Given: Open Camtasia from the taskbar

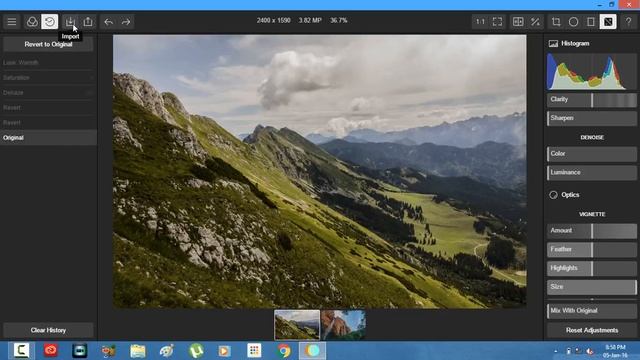Looking at the screenshot, I should [21, 351].
